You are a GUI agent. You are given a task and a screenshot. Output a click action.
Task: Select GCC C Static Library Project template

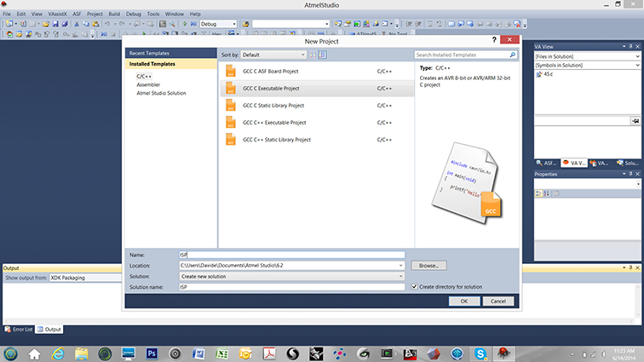317,106
